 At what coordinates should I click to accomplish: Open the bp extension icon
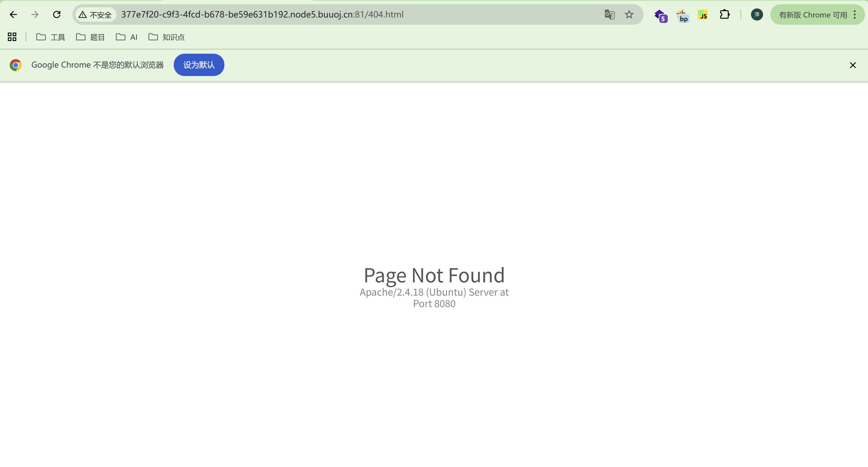point(682,15)
